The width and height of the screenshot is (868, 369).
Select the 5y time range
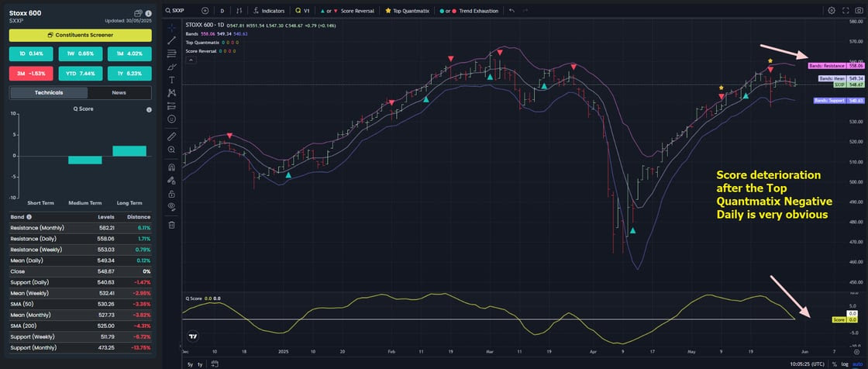(x=190, y=364)
